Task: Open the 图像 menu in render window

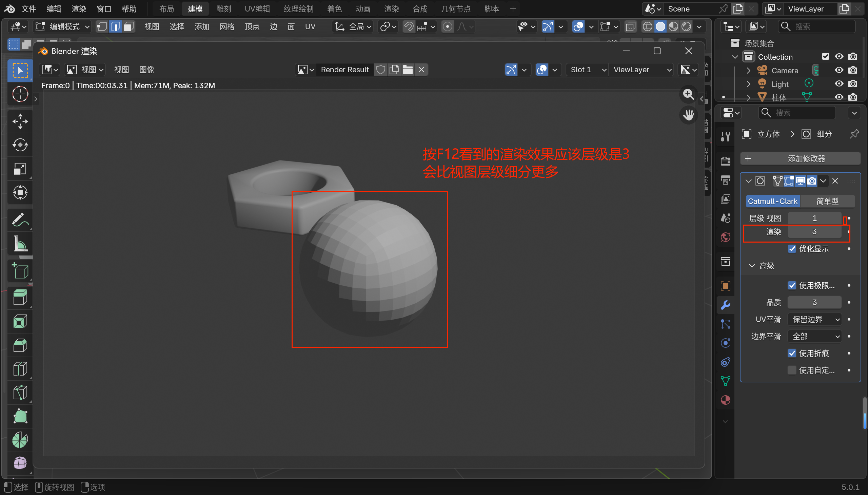Action: pos(147,70)
